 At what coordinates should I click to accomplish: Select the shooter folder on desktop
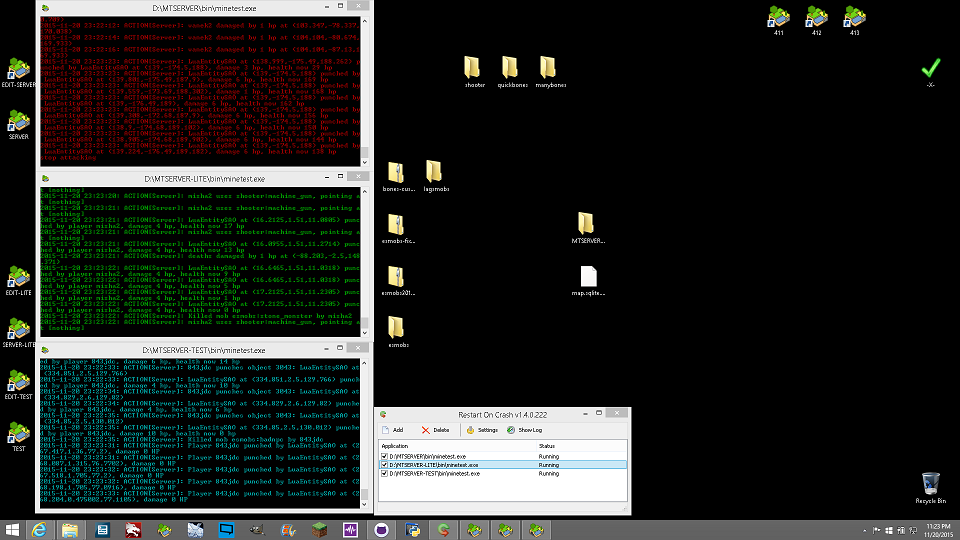pos(475,68)
